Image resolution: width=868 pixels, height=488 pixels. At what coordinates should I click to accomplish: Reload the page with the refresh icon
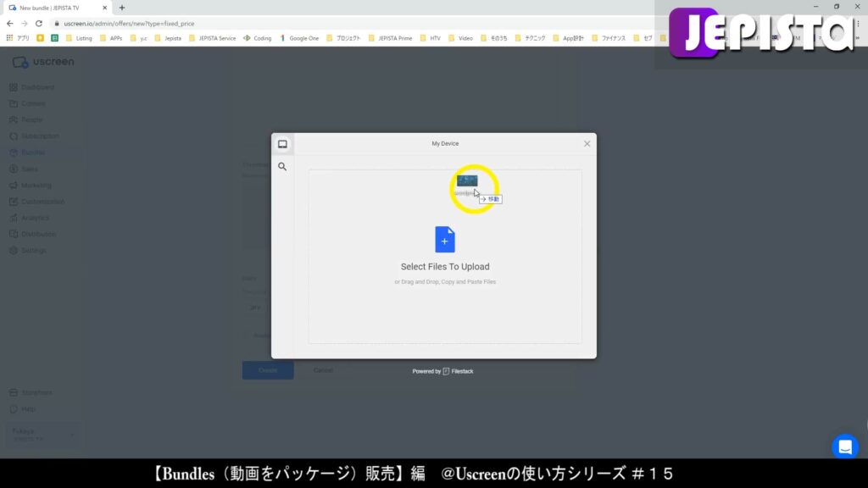(39, 24)
